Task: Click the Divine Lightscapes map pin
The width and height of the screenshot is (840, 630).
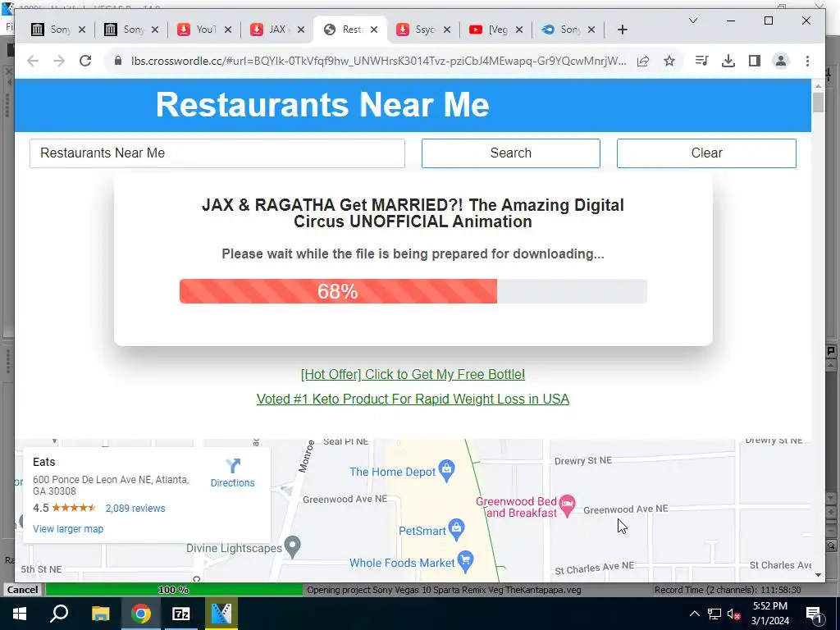Action: [292, 546]
